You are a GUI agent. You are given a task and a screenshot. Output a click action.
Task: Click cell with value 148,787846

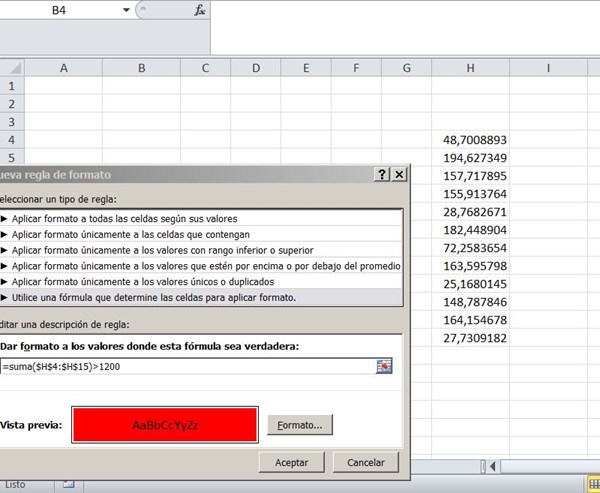point(470,302)
